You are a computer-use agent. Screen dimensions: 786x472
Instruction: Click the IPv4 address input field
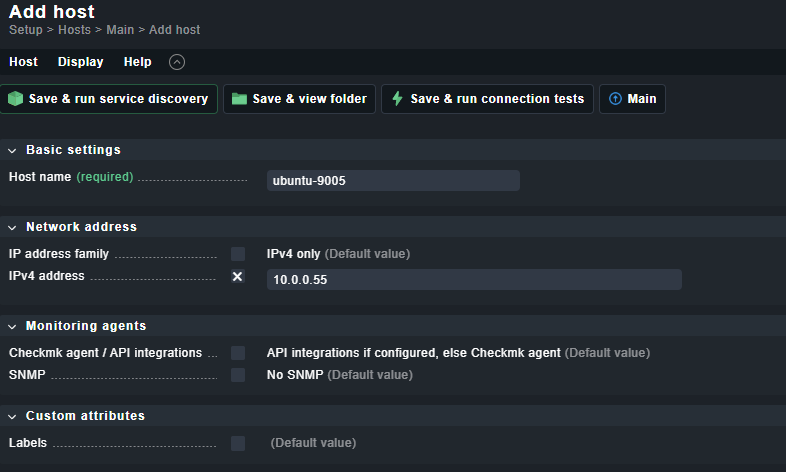tap(474, 280)
